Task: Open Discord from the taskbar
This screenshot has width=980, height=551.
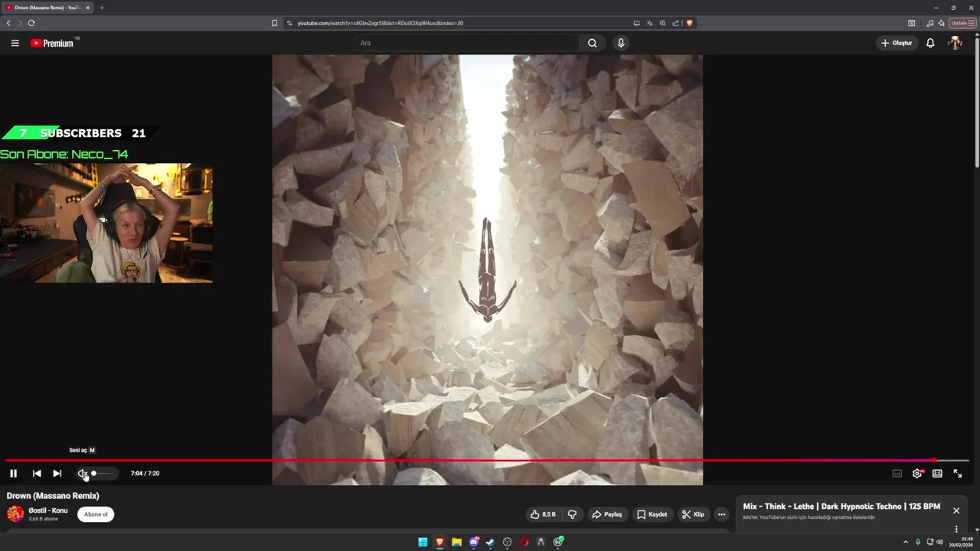Action: 473,542
